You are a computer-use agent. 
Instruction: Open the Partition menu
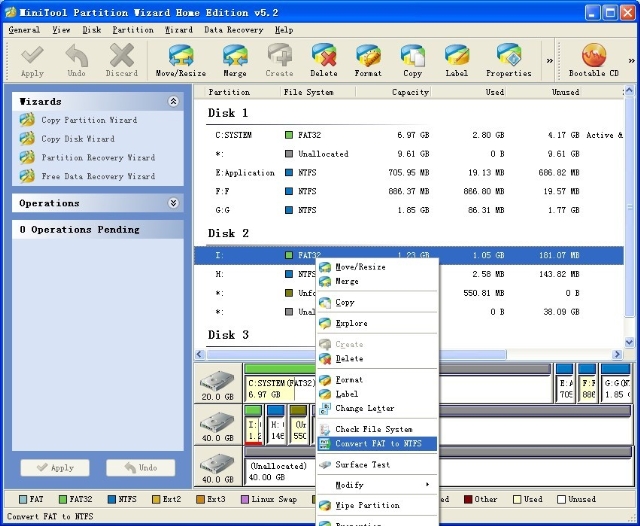tap(133, 30)
